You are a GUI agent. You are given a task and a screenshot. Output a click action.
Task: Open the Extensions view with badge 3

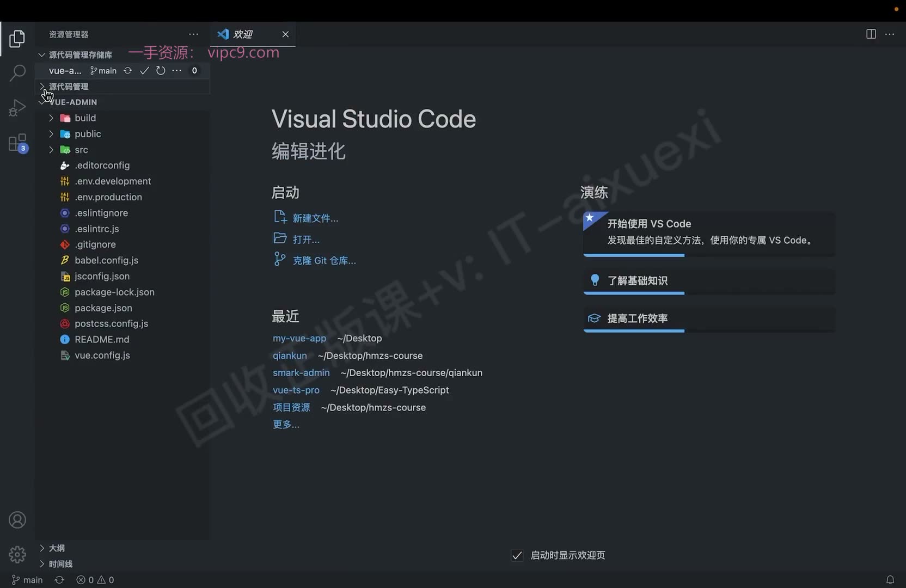pyautogui.click(x=17, y=143)
